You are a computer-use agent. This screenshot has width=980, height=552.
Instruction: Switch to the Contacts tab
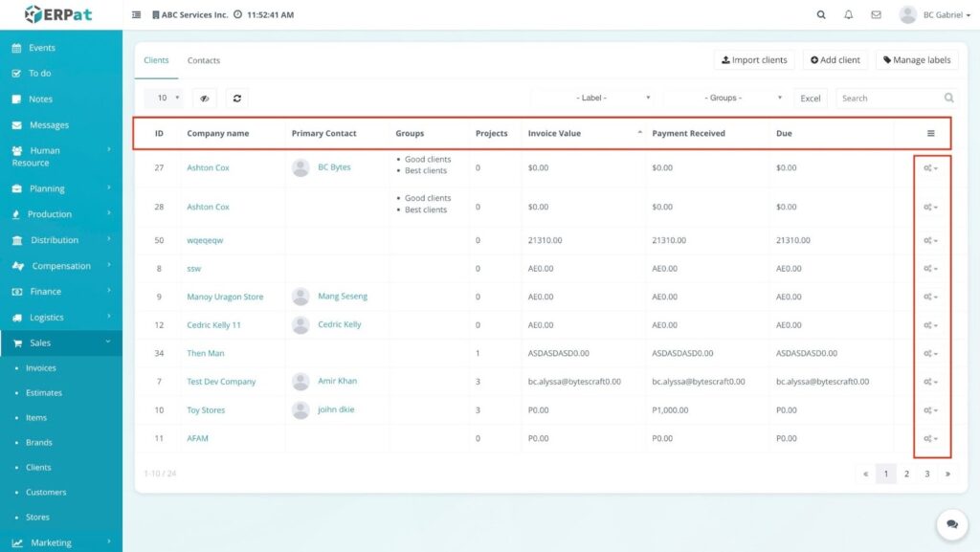(203, 60)
